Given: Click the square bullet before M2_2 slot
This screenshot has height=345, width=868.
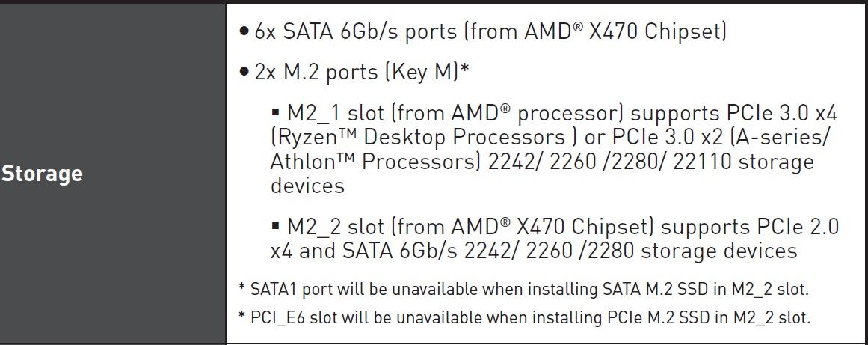Looking at the screenshot, I should click(x=276, y=226).
